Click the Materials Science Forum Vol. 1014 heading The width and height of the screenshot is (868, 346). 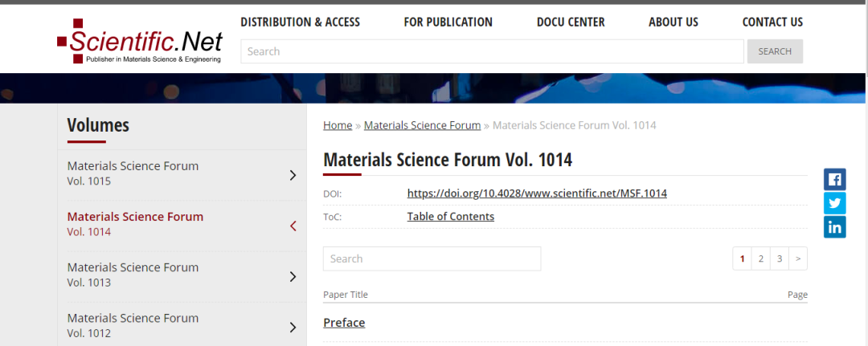pyautogui.click(x=448, y=161)
